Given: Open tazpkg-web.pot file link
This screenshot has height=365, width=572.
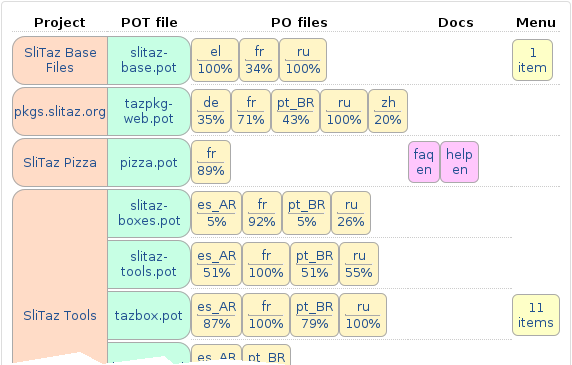Looking at the screenshot, I should pyautogui.click(x=149, y=111).
